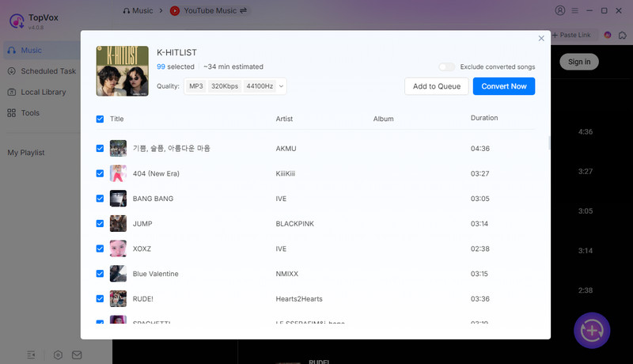Click the purple avatar icon in toolbar
Viewport: 633px width, 364px height.
tap(607, 35)
